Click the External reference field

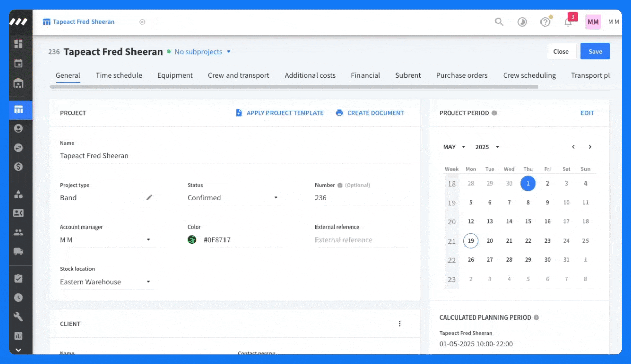pyautogui.click(x=362, y=240)
